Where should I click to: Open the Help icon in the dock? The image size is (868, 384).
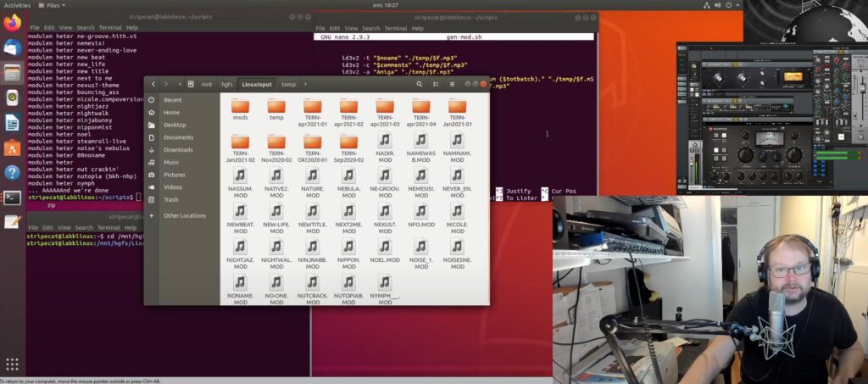(x=12, y=173)
